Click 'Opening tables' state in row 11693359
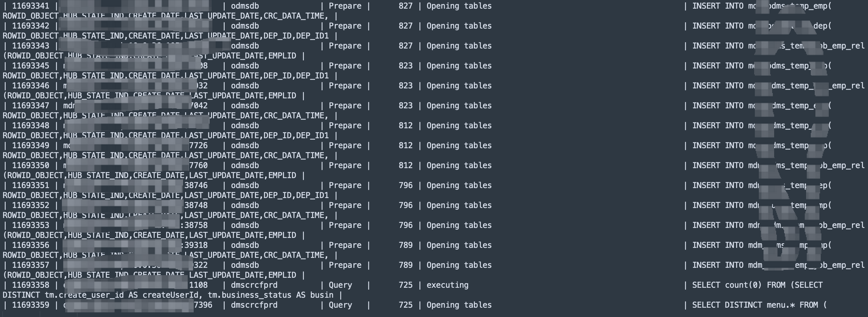 (x=459, y=305)
